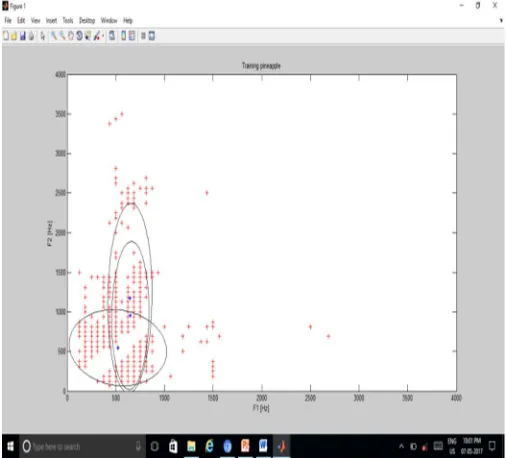
Task: Click the taskbar search box
Action: [x=82, y=446]
